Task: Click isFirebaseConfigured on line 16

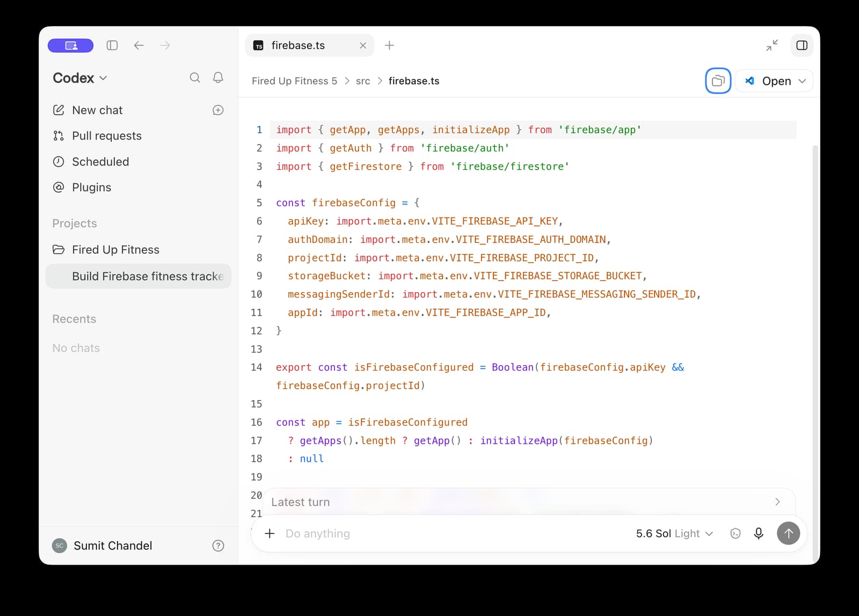Action: point(407,422)
